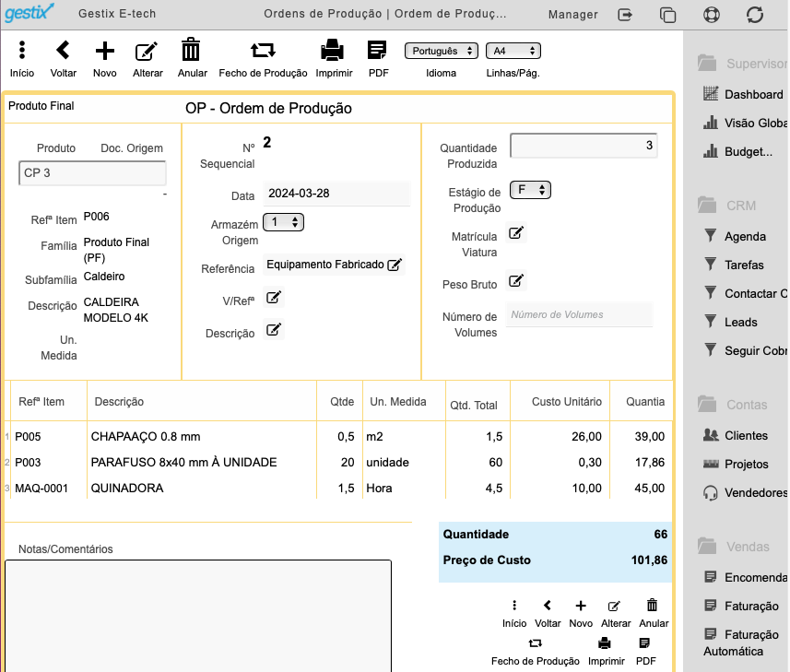The height and width of the screenshot is (672, 790).
Task: Export with top toolbar PDF icon
Action: click(x=377, y=51)
